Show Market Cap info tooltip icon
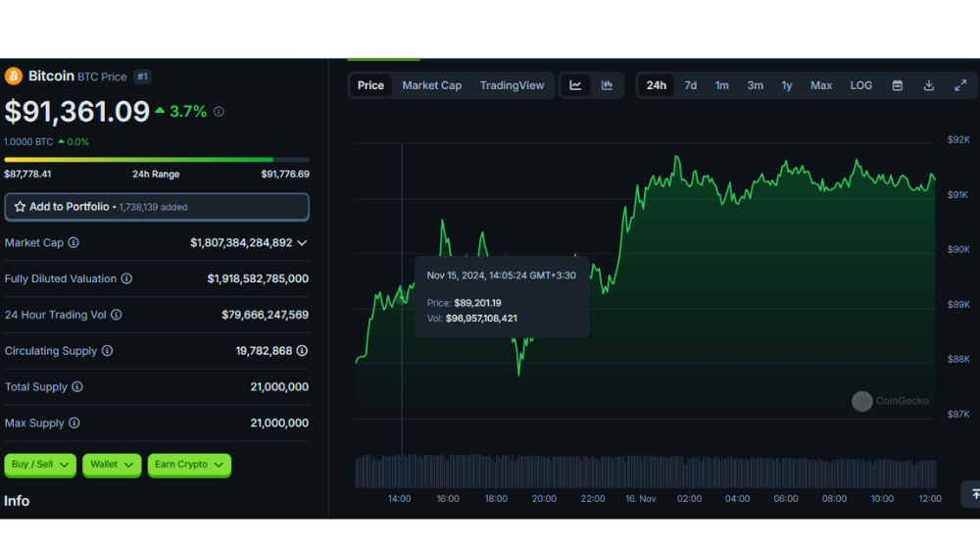 coord(73,243)
